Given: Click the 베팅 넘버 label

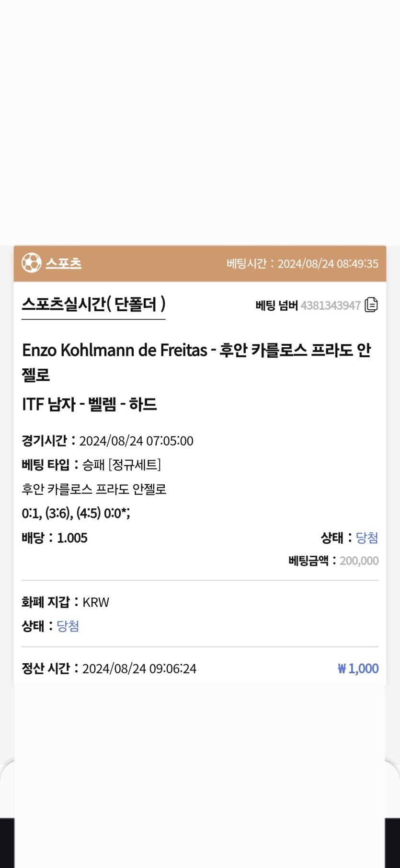Looking at the screenshot, I should tap(276, 305).
